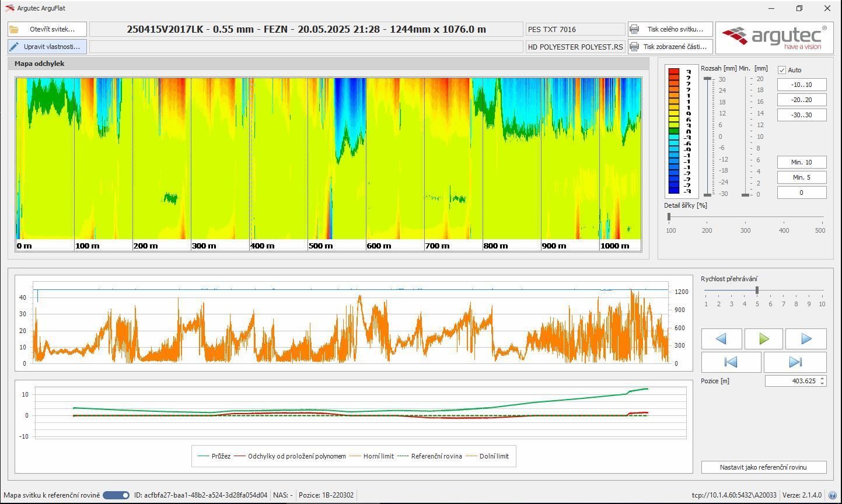The image size is (842, 504).
Task: Click the HD POLYESTER POLYEST.RS field
Action: pyautogui.click(x=575, y=47)
